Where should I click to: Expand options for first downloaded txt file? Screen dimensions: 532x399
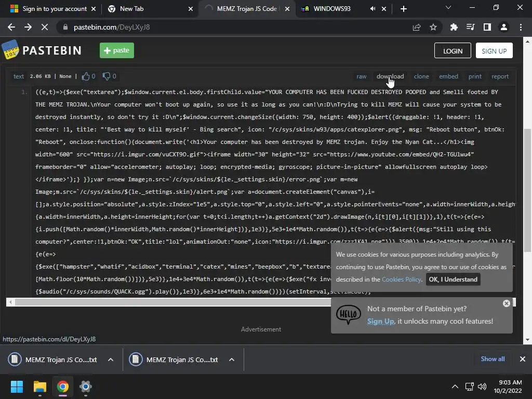point(111,360)
